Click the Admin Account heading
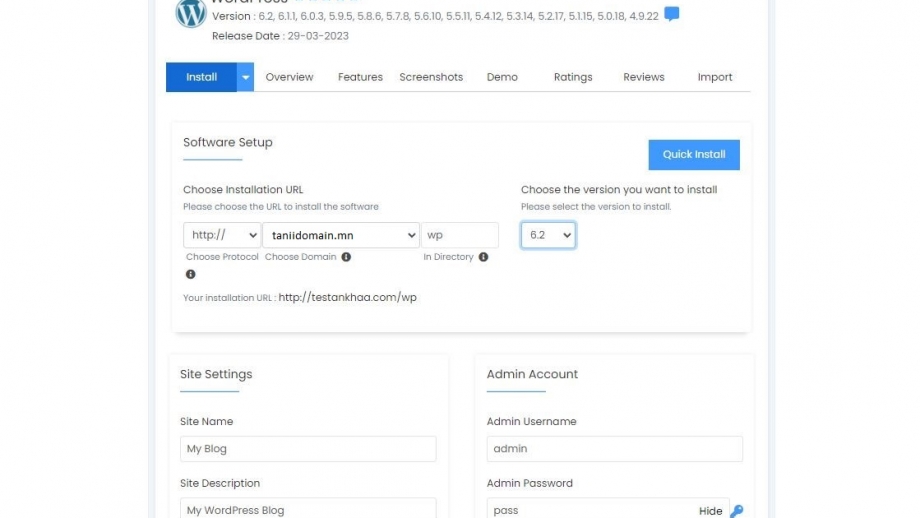The height and width of the screenshot is (518, 920). pyautogui.click(x=532, y=374)
